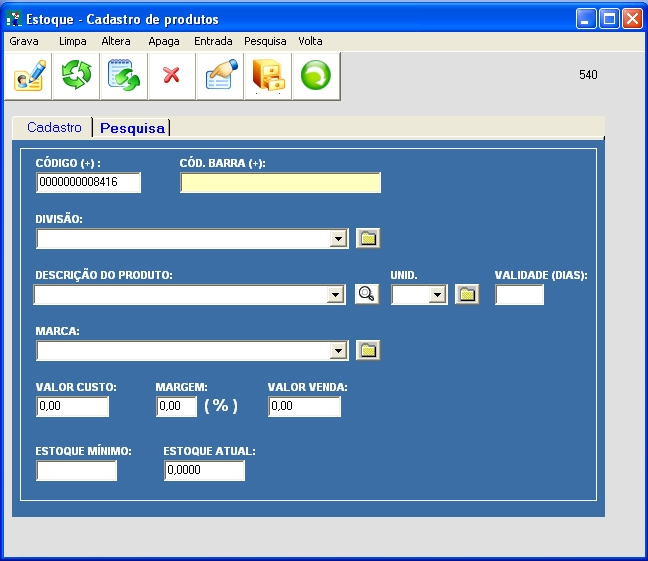Viewport: 648px width, 561px height.
Task: Open the folder button next to Divisão
Action: click(368, 238)
